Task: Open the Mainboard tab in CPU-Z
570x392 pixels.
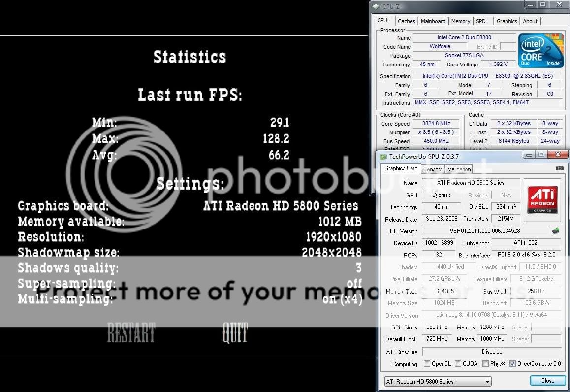Action: (433, 21)
